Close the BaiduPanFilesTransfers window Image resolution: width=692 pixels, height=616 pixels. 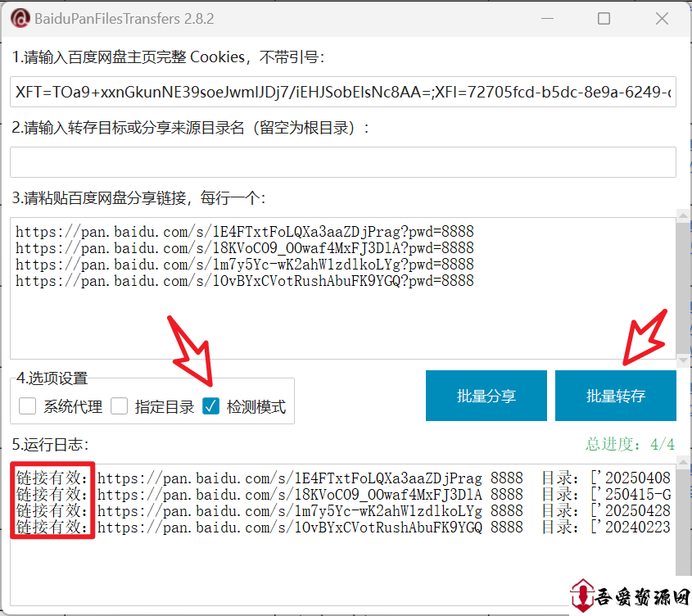[662, 19]
